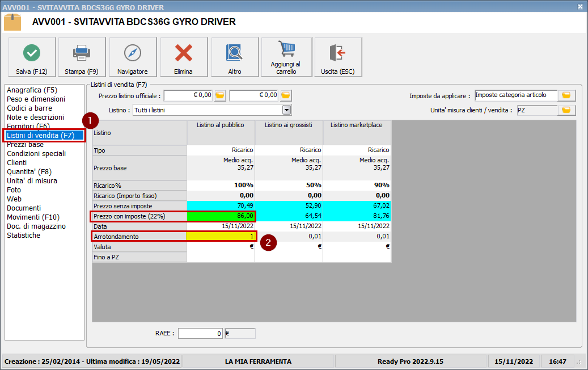
Task: Delete the article with Elimina
Action: tap(184, 57)
